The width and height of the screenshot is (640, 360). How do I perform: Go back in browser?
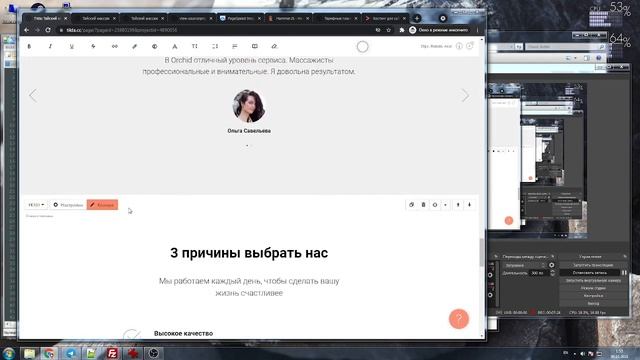pyautogui.click(x=27, y=30)
